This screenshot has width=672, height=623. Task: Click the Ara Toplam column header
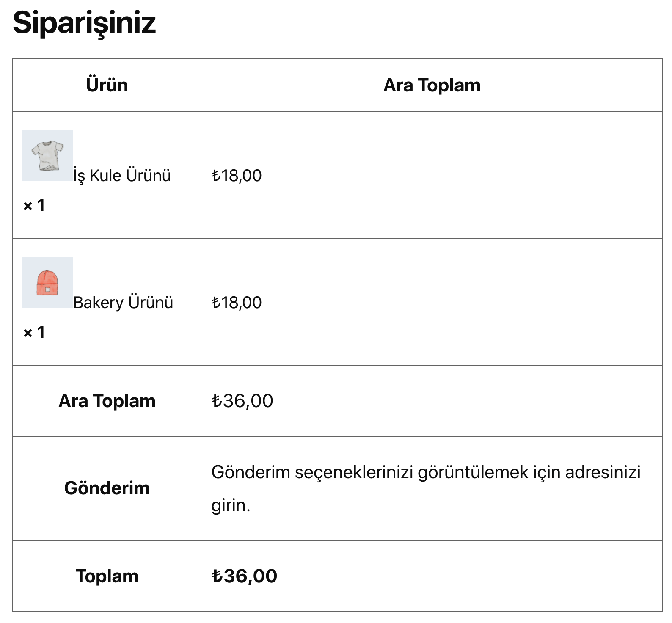pos(432,85)
